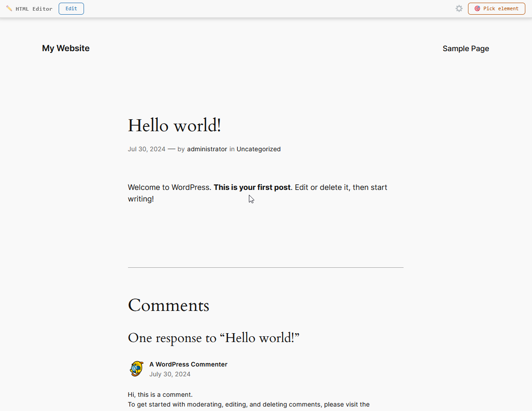Click the One response to "Hello world!" heading
This screenshot has width=532, height=411.
pyautogui.click(x=213, y=338)
